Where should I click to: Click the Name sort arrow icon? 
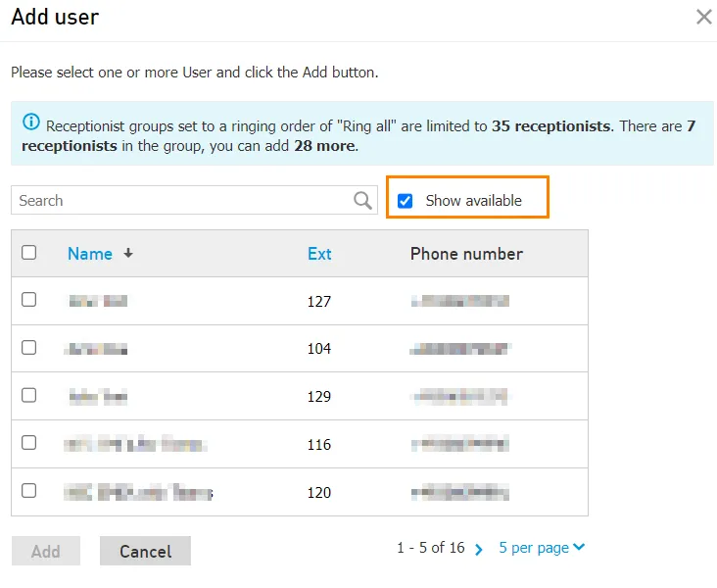click(128, 253)
